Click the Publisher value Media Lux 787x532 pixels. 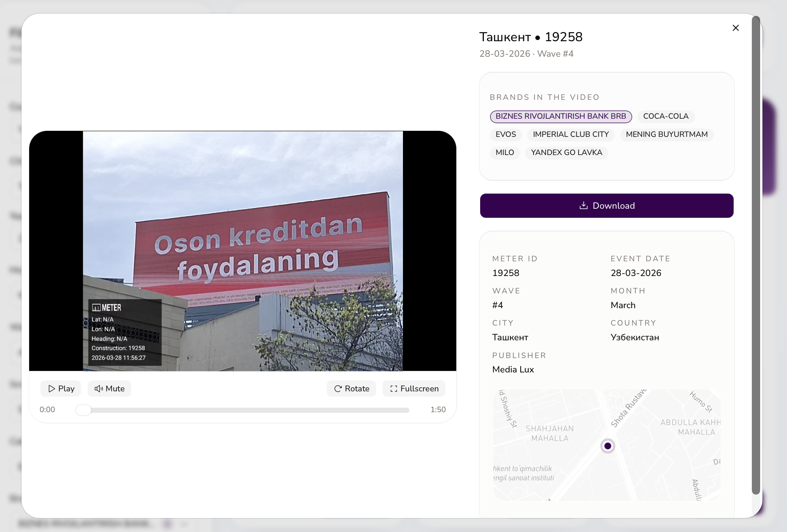coord(513,370)
